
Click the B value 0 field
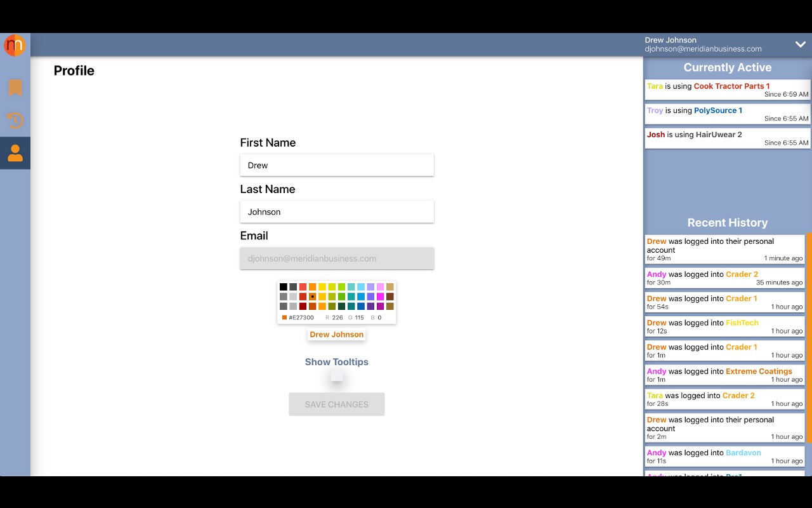point(379,317)
